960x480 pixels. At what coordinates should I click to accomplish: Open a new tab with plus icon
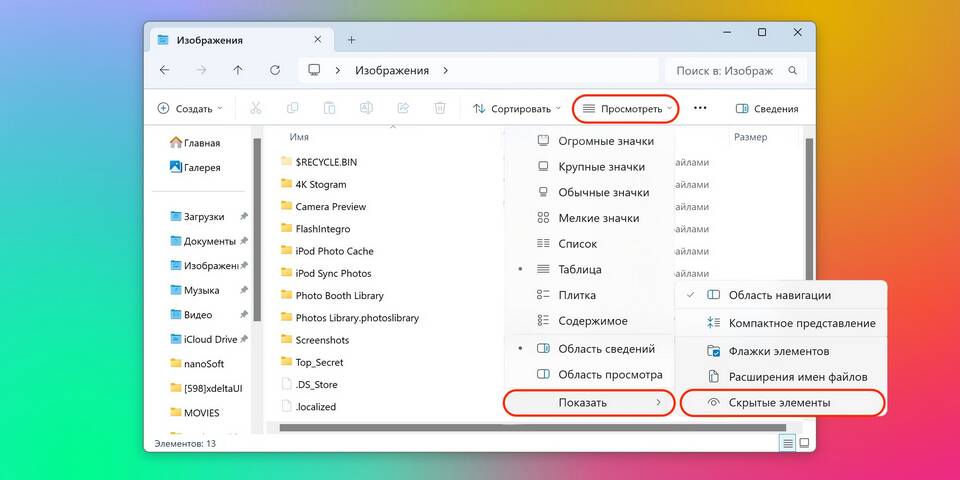pyautogui.click(x=351, y=40)
